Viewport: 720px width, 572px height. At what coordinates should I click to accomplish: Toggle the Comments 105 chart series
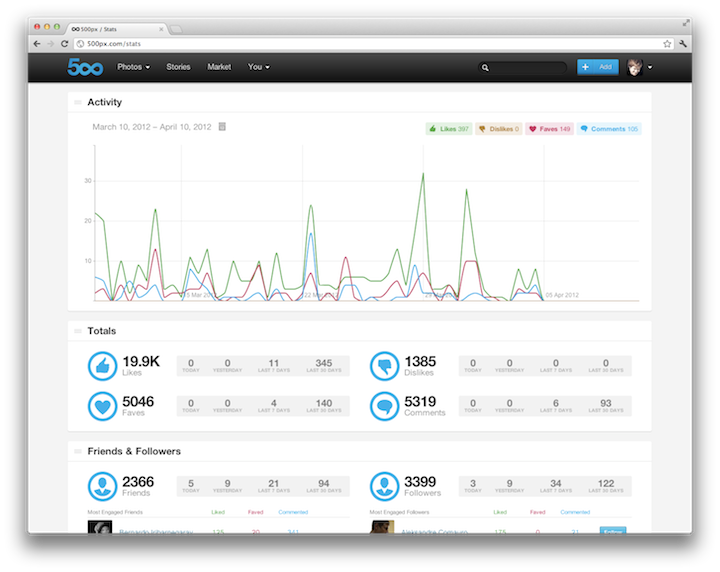pyautogui.click(x=609, y=129)
